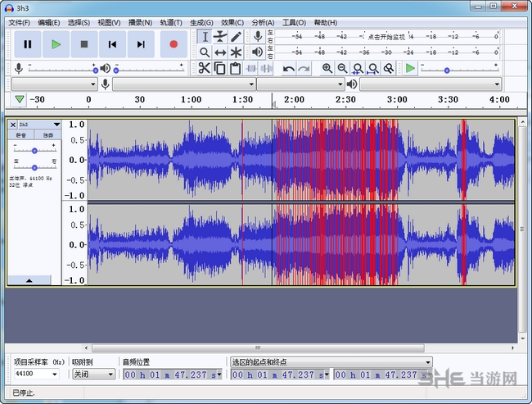Toggle the track Mute (静音) button

tap(20, 135)
